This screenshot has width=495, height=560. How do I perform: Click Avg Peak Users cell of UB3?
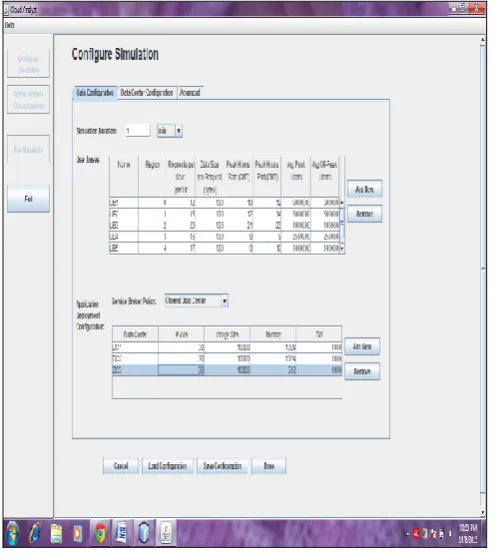tap(296, 225)
